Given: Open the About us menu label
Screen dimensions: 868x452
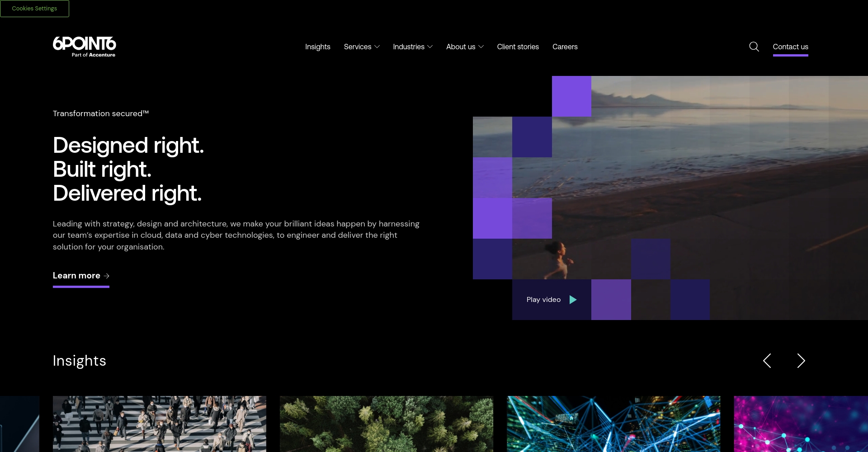Looking at the screenshot, I should [x=461, y=47].
